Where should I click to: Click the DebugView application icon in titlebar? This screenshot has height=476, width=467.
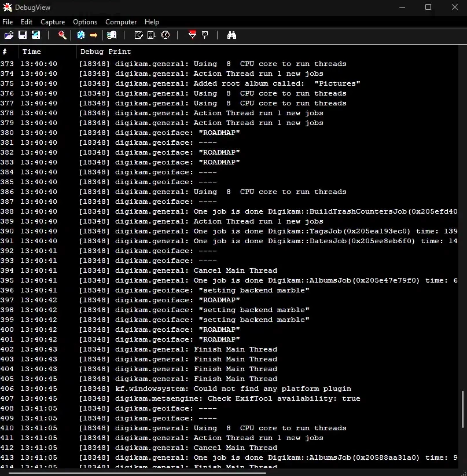tap(7, 7)
